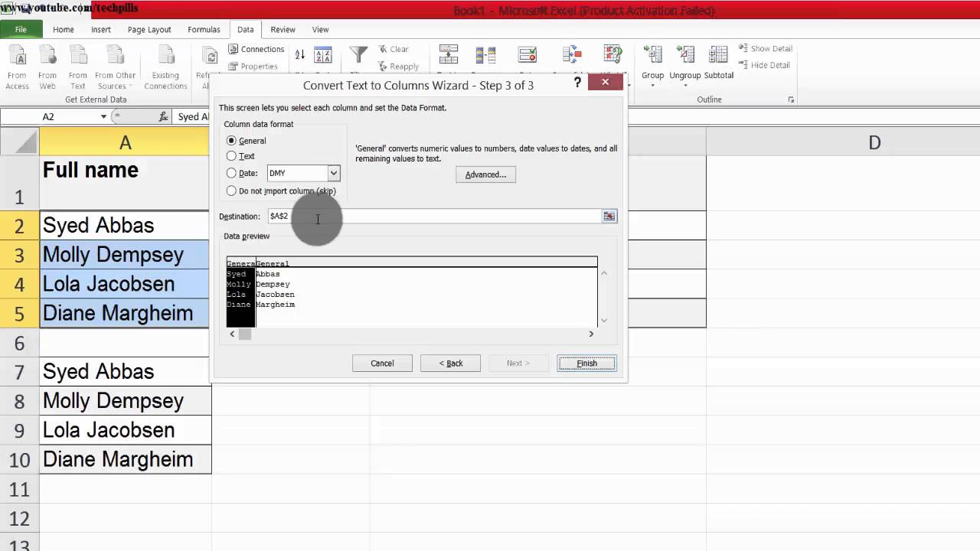Click the data preview horizontal scrollbar thumb

245,334
